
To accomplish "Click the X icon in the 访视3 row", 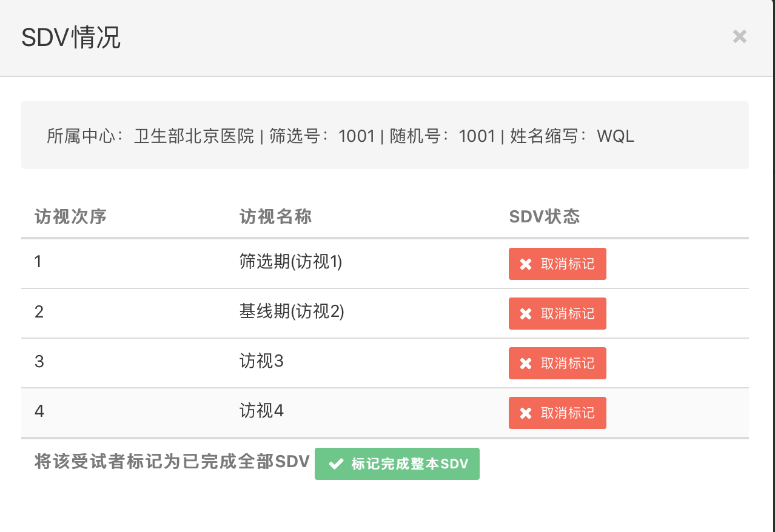I will click(x=526, y=364).
